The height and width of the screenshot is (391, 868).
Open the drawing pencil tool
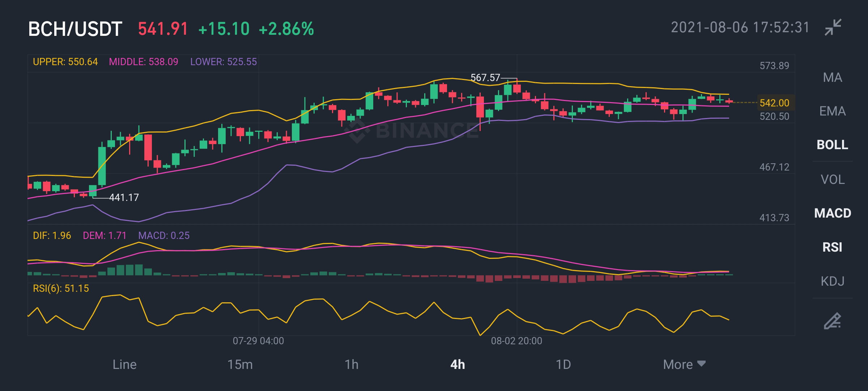point(833,321)
